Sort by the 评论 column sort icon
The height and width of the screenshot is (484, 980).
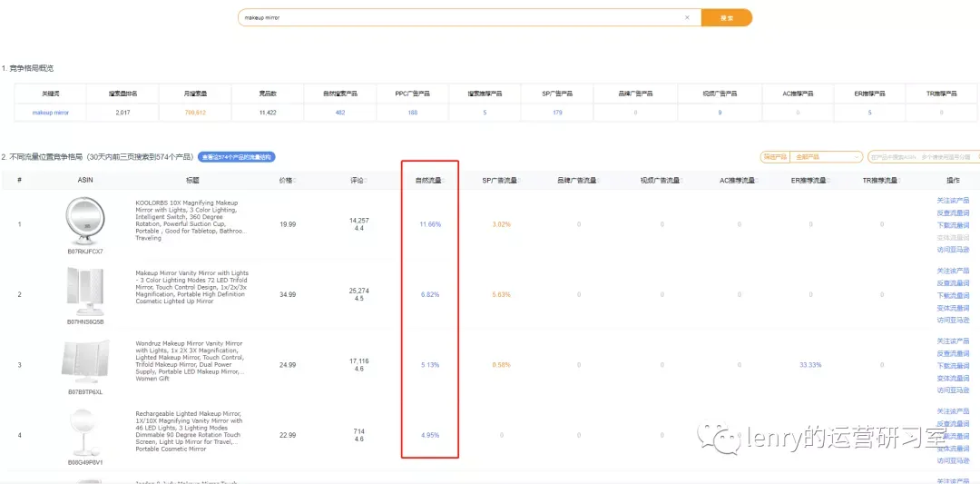pos(366,180)
